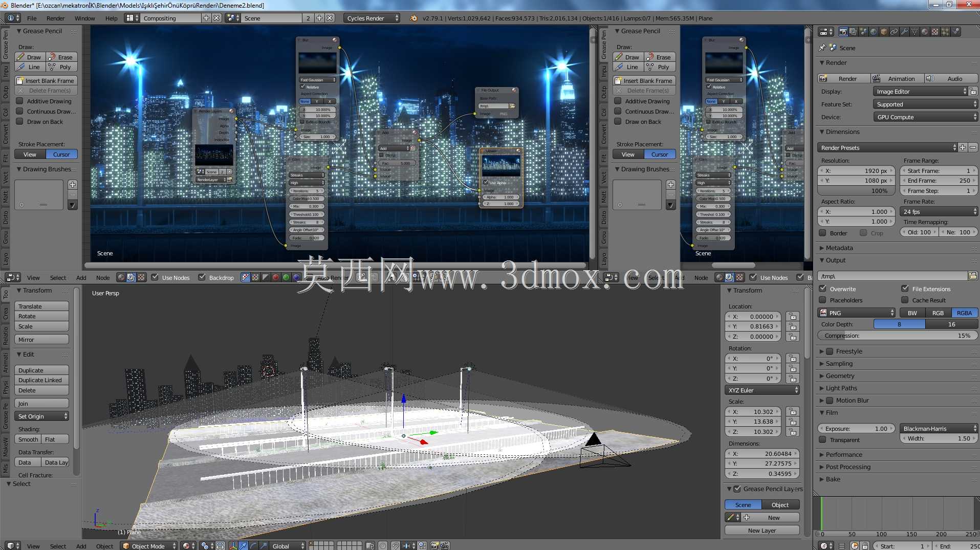Screen dimensions: 980x550
Task: Enable Draw on Back in left Grease Pencil panel
Action: (20, 122)
